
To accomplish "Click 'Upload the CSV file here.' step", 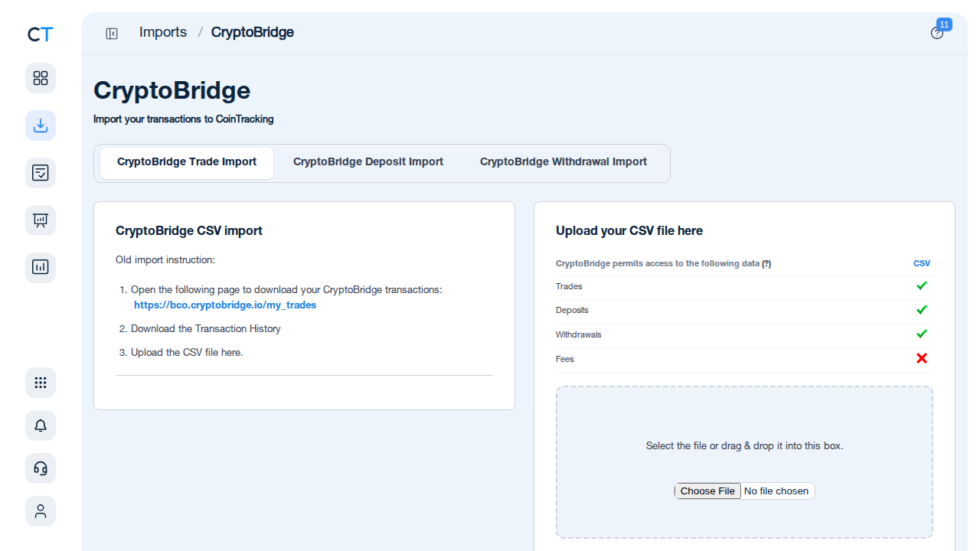I will (187, 353).
